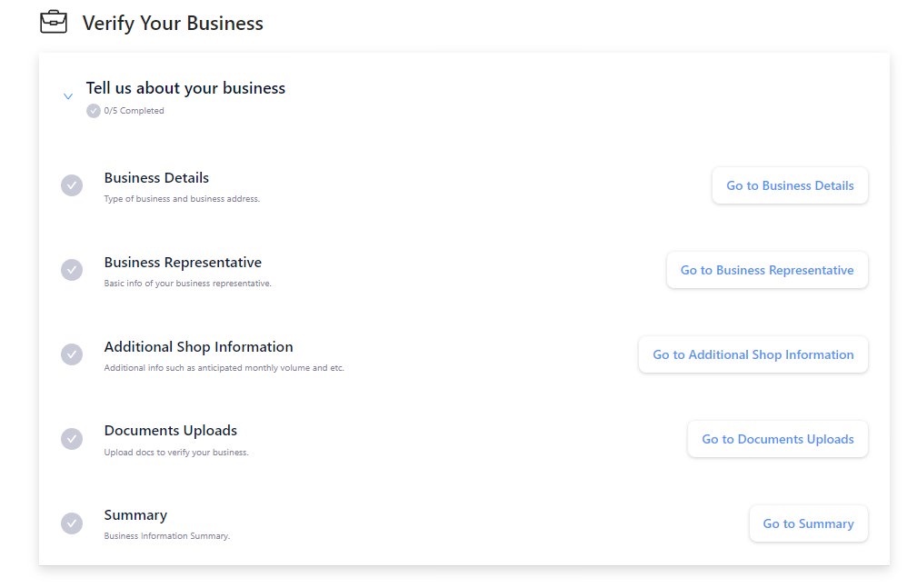This screenshot has width=917, height=588.
Task: Select the Business Details row title
Action: point(156,178)
